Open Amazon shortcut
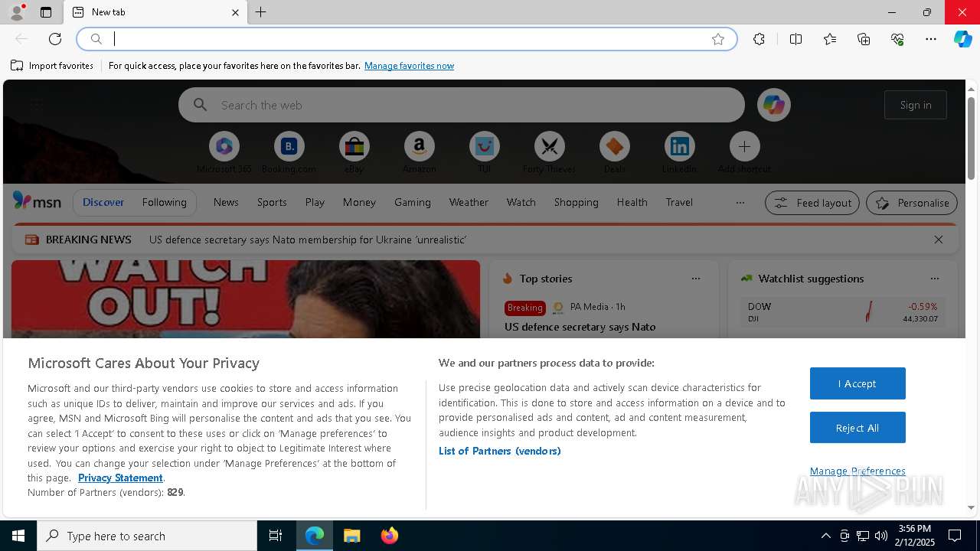The height and width of the screenshot is (551, 980). coord(419,152)
